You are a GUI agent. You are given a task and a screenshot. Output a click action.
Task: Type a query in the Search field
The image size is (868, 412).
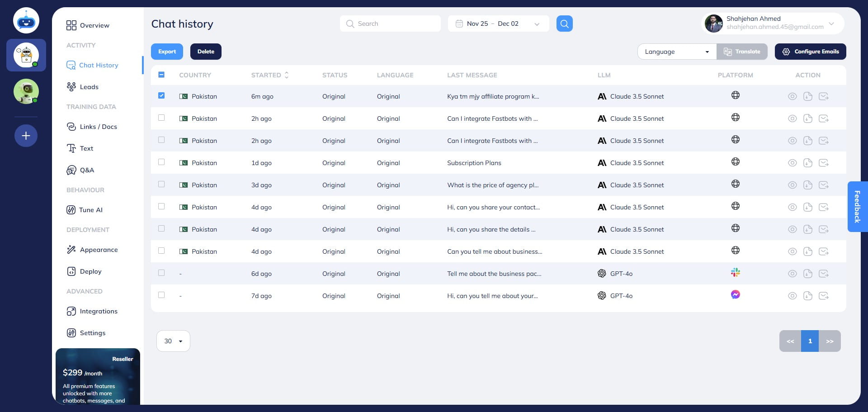coord(390,23)
